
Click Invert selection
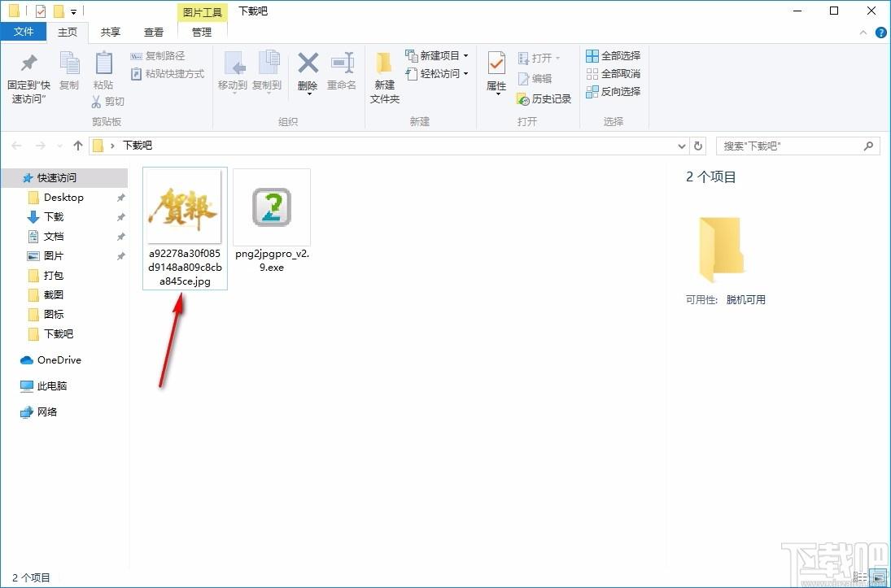pyautogui.click(x=614, y=91)
